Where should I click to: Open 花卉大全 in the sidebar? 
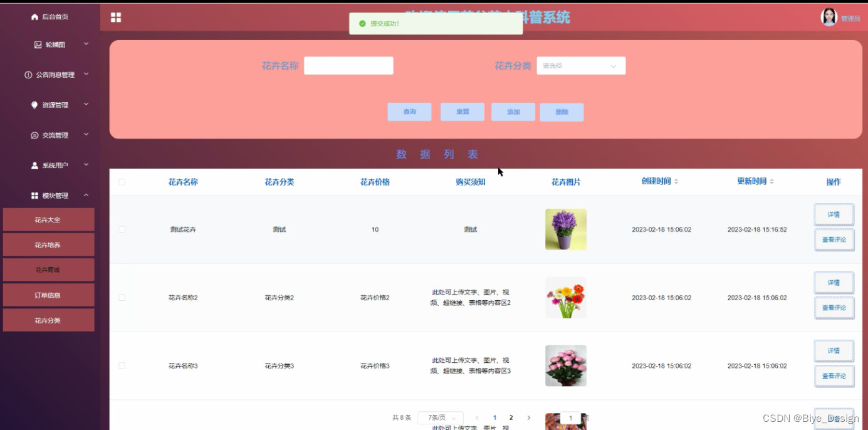(48, 219)
